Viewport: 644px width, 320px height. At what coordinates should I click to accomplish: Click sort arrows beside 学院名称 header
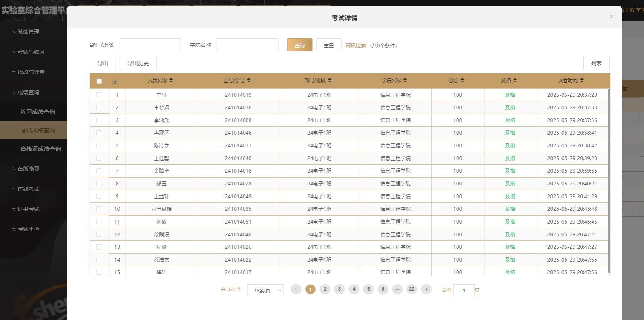pos(405,80)
